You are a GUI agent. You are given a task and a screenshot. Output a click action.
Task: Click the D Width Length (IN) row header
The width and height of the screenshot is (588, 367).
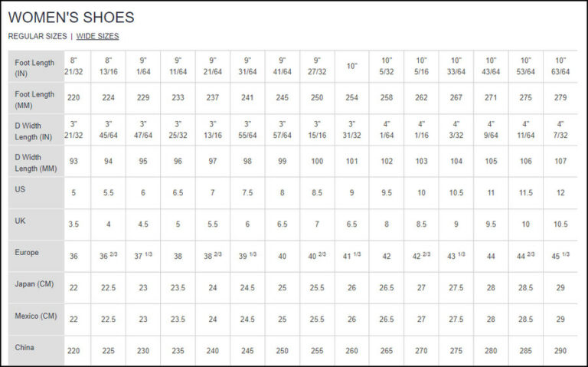click(x=34, y=130)
